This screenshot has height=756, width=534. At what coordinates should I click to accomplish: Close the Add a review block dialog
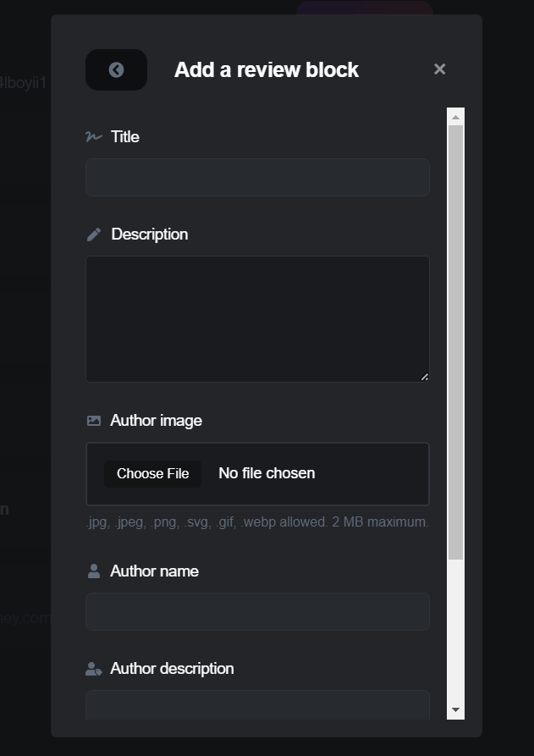(439, 69)
